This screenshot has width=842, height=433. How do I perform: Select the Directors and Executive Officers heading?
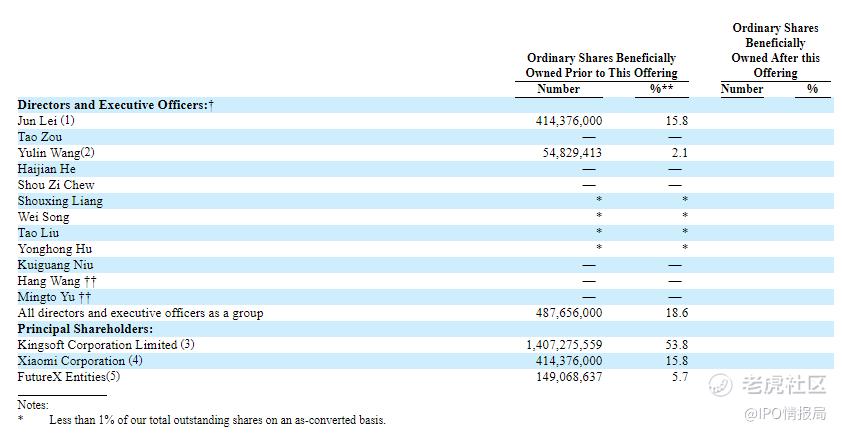tap(115, 105)
